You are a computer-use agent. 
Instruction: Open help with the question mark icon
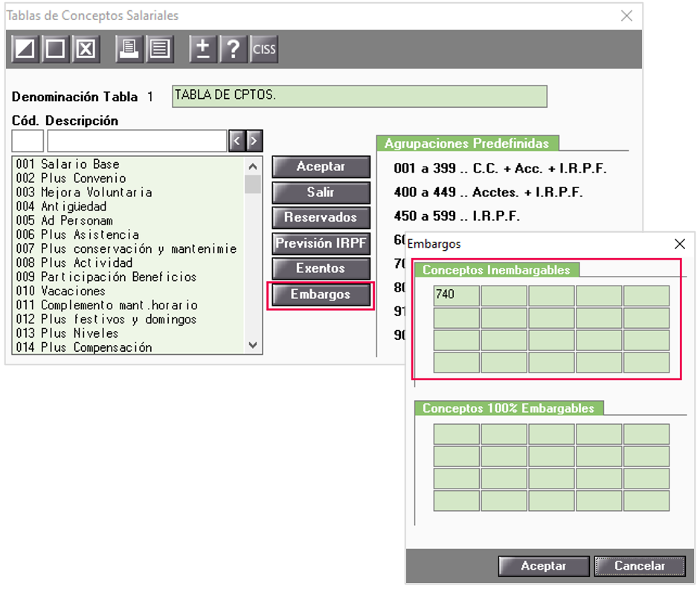(233, 48)
